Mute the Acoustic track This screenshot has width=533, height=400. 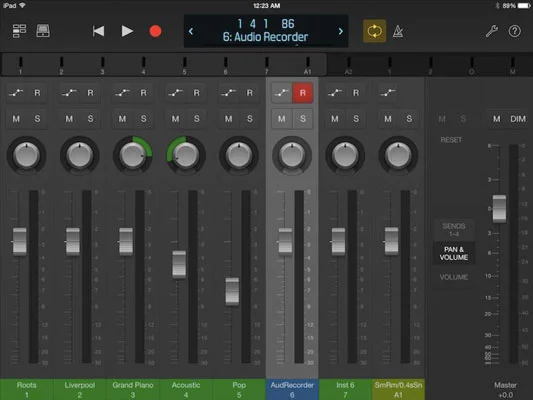175,119
